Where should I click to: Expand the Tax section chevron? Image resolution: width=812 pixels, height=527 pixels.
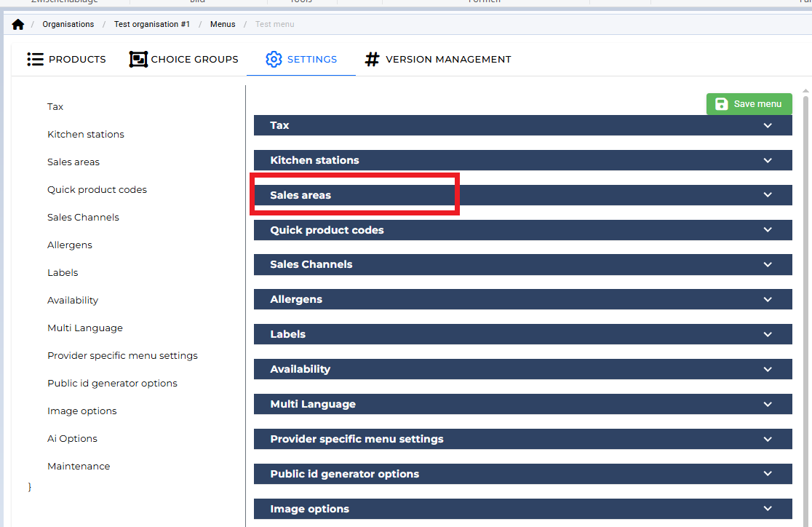click(768, 125)
